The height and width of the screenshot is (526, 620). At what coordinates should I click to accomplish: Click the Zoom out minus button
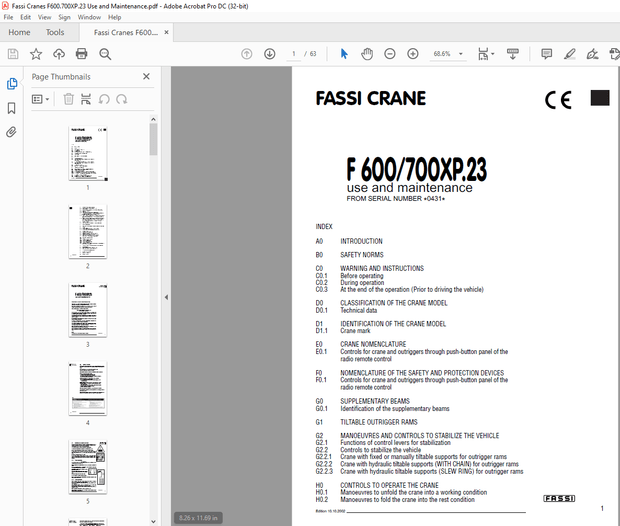(x=388, y=54)
